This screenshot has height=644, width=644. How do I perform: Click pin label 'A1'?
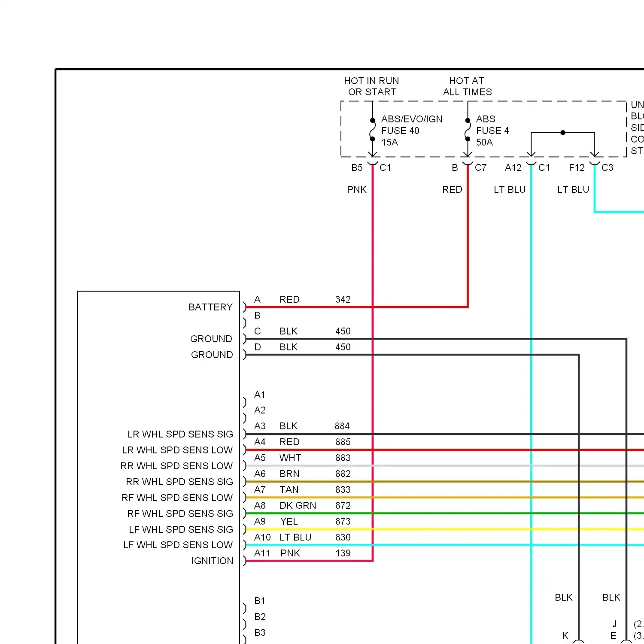[x=260, y=395]
